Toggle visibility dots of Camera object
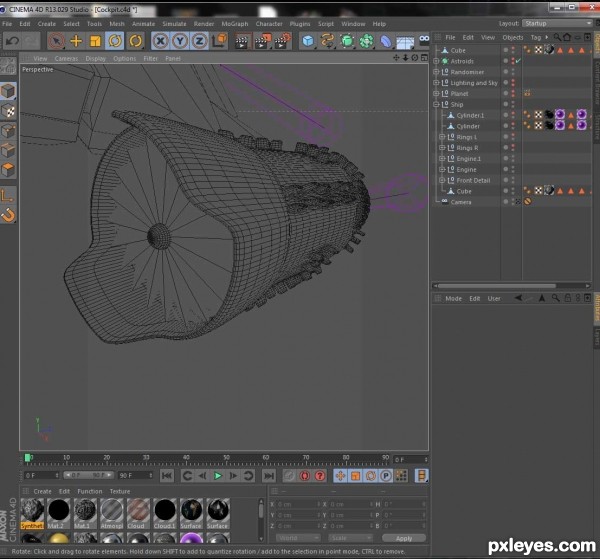Screen dimensions: 600x559 click(x=513, y=202)
